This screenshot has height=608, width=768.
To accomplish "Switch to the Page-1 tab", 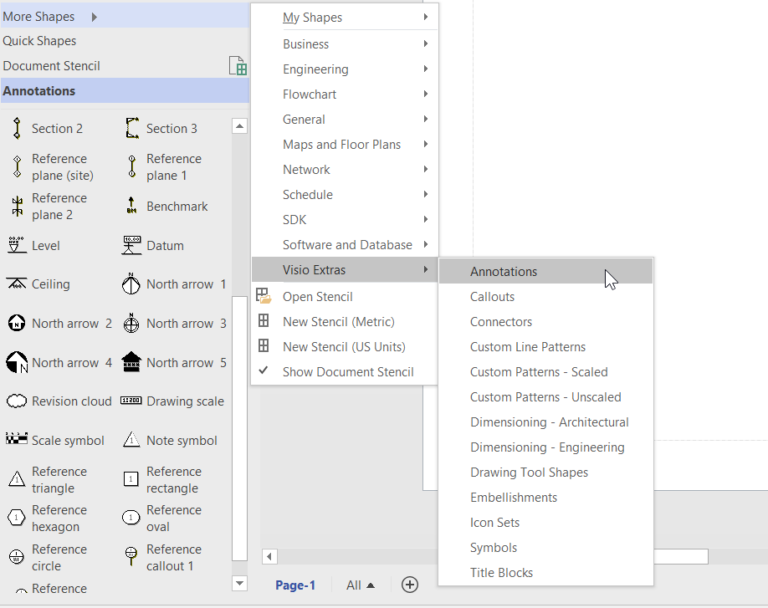I will coord(295,585).
